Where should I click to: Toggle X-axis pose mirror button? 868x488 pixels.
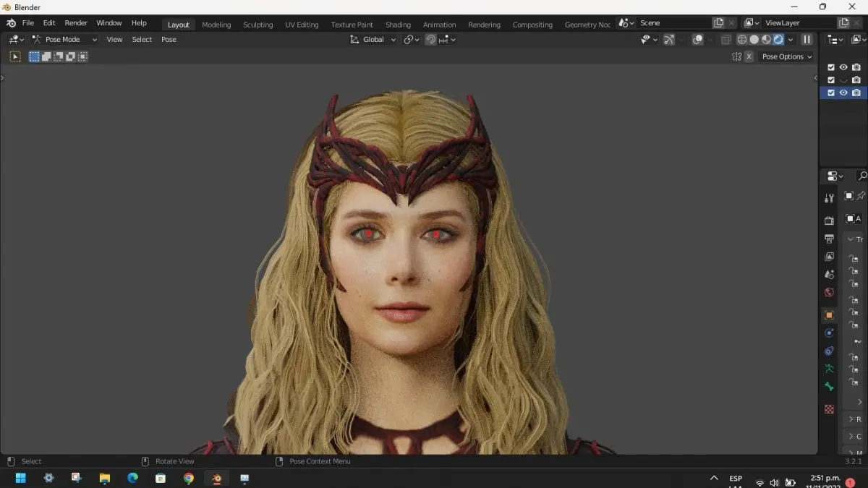coord(749,56)
